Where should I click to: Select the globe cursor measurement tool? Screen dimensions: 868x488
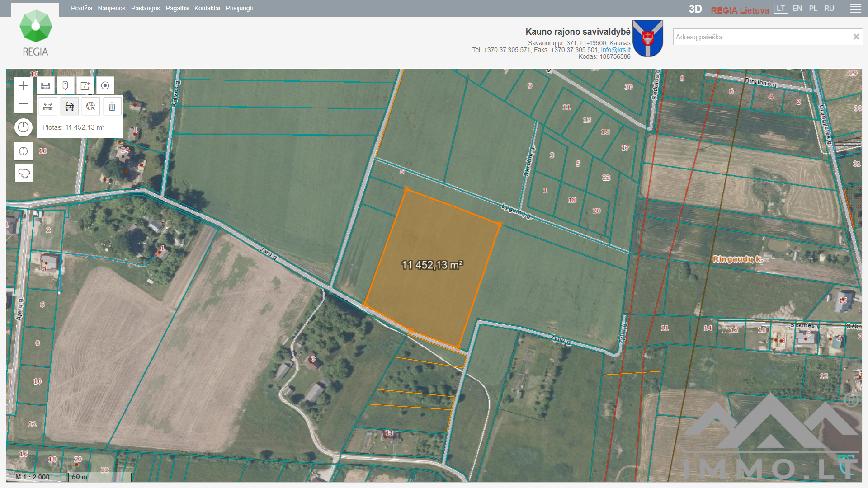(x=91, y=107)
